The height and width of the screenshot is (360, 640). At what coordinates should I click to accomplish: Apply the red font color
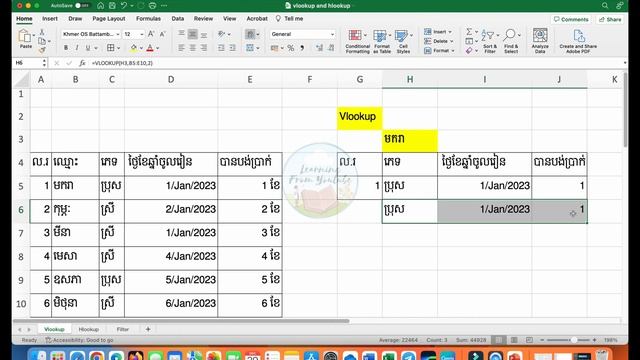(x=150, y=48)
